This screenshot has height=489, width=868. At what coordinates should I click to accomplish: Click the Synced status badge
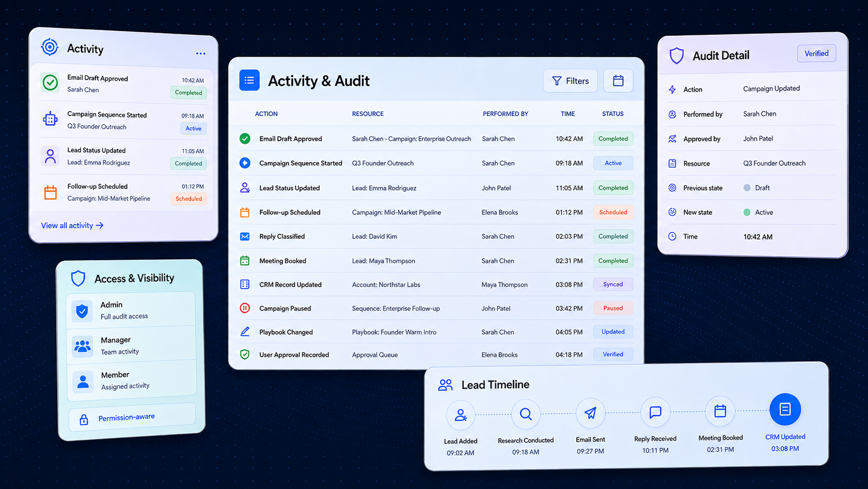[x=613, y=284]
